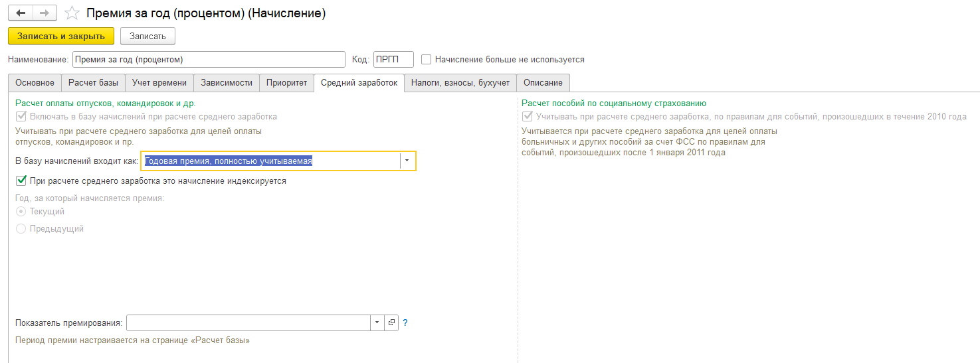Switch to the Приоритет tab
Viewport: 980px width, 363px height.
pos(286,83)
